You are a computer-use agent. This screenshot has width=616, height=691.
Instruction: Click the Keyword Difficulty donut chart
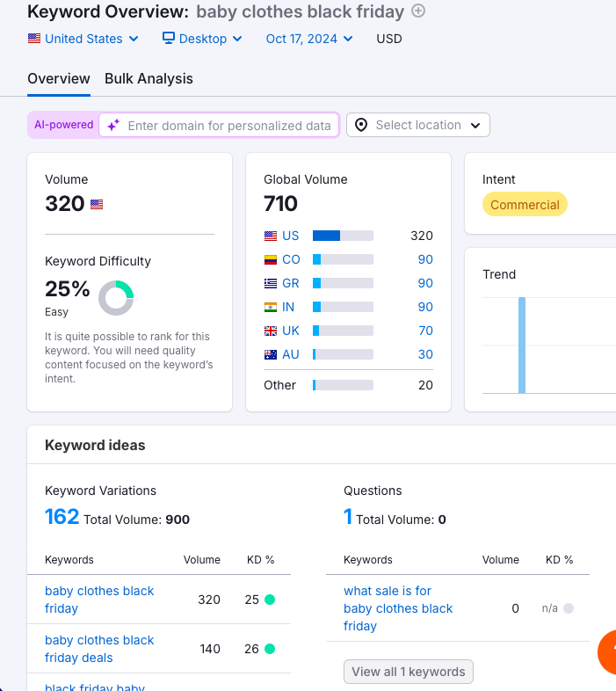click(116, 298)
